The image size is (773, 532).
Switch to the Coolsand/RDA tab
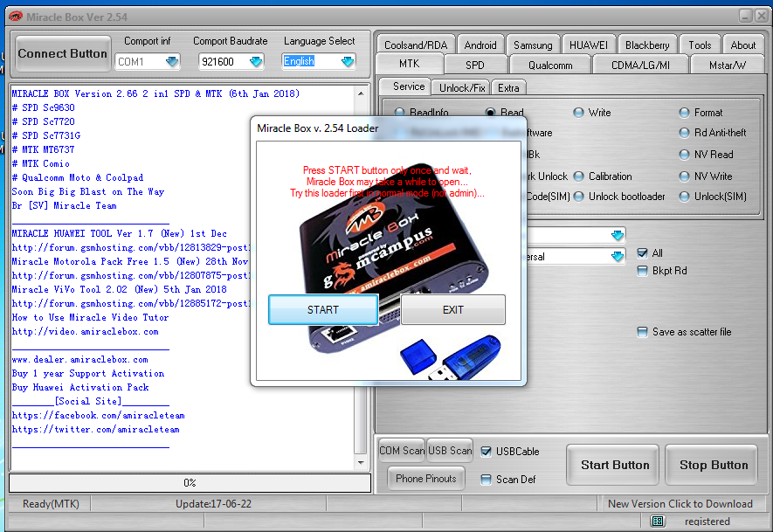[416, 45]
